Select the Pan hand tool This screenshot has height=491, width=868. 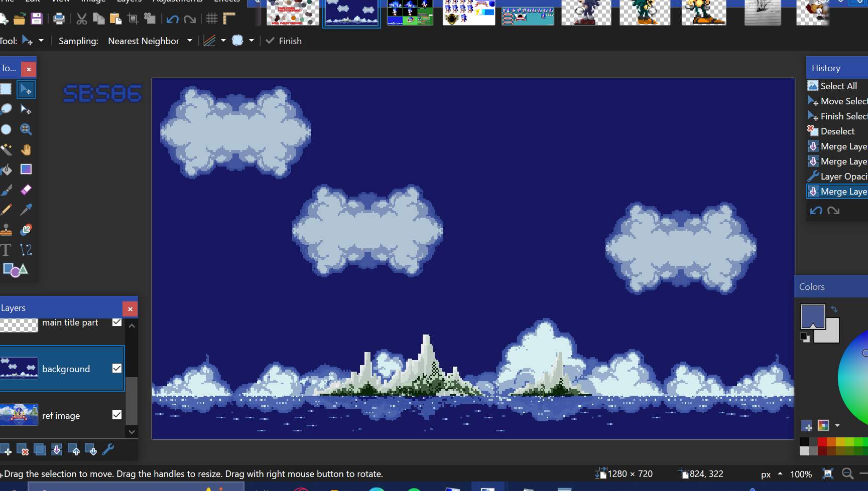[26, 149]
